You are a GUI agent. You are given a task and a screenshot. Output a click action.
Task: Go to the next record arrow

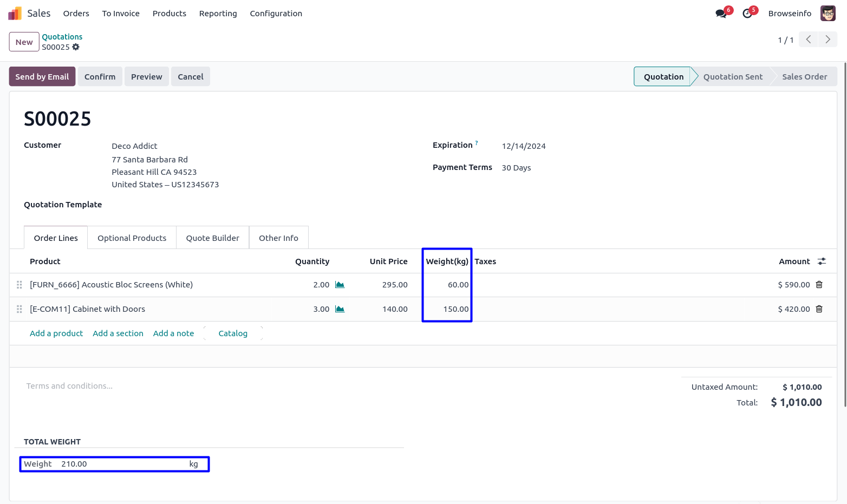(x=828, y=40)
